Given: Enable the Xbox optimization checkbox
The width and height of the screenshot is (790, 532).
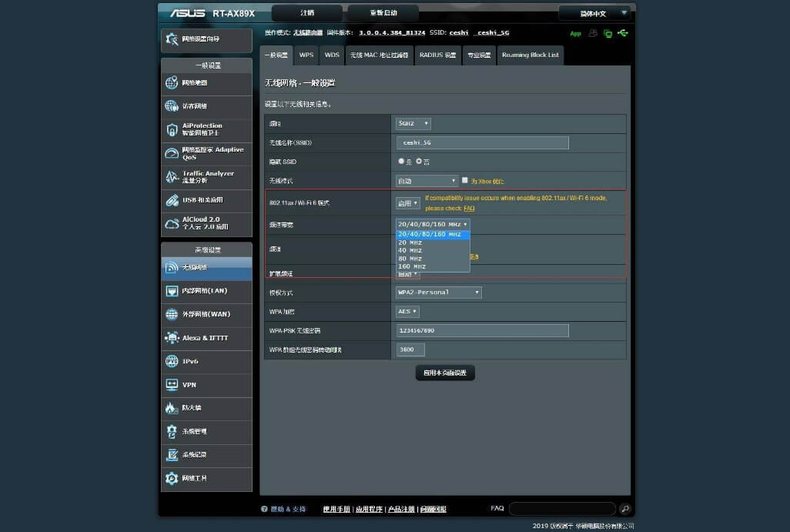Looking at the screenshot, I should coord(464,180).
